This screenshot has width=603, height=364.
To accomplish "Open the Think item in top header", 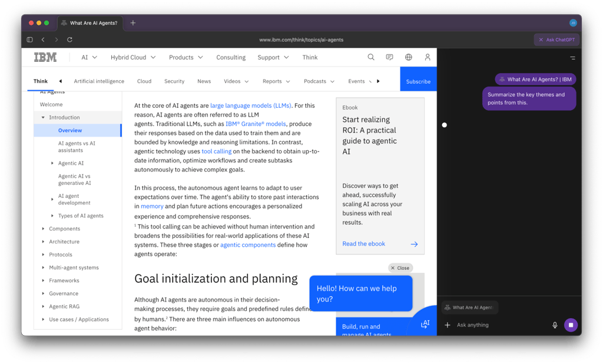I will [310, 57].
